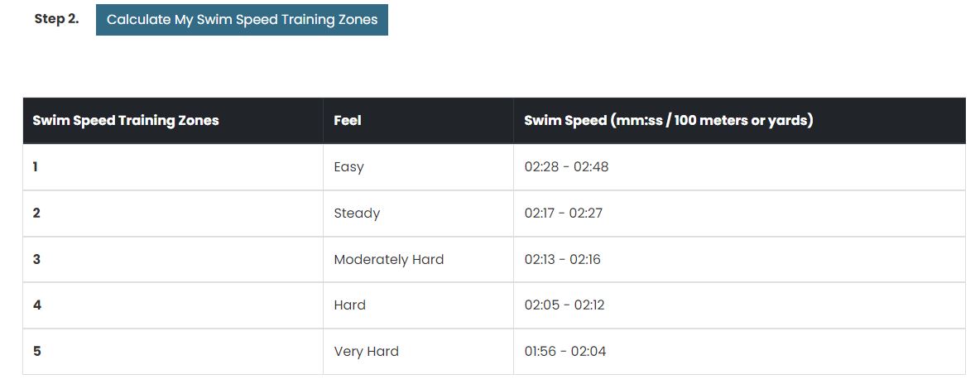Click the Easy feel cell

tap(348, 167)
